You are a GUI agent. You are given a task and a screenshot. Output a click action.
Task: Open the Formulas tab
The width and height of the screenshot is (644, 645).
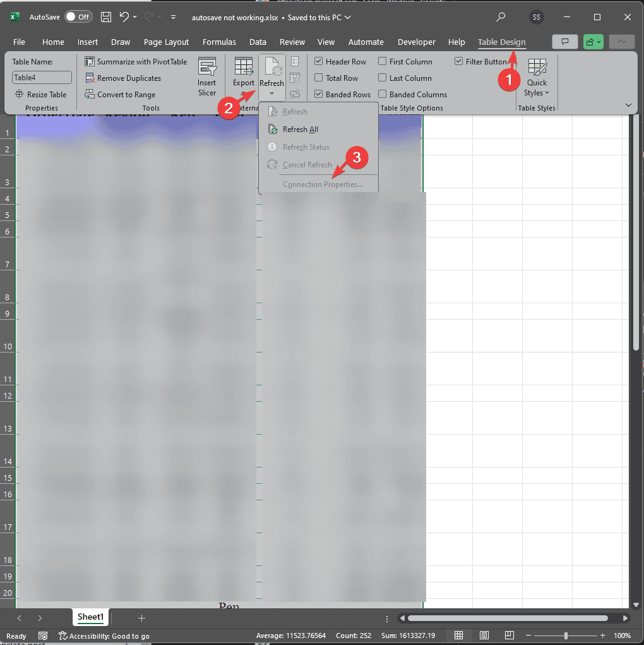tap(219, 42)
